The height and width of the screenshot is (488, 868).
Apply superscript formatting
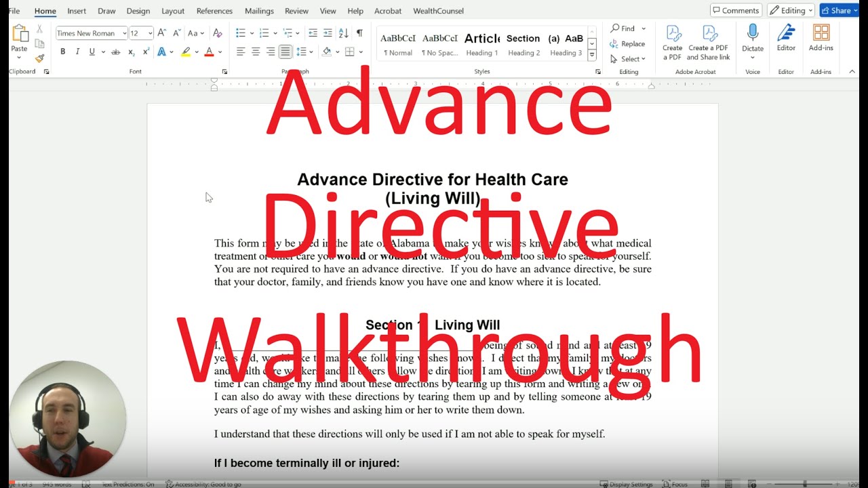tap(146, 52)
